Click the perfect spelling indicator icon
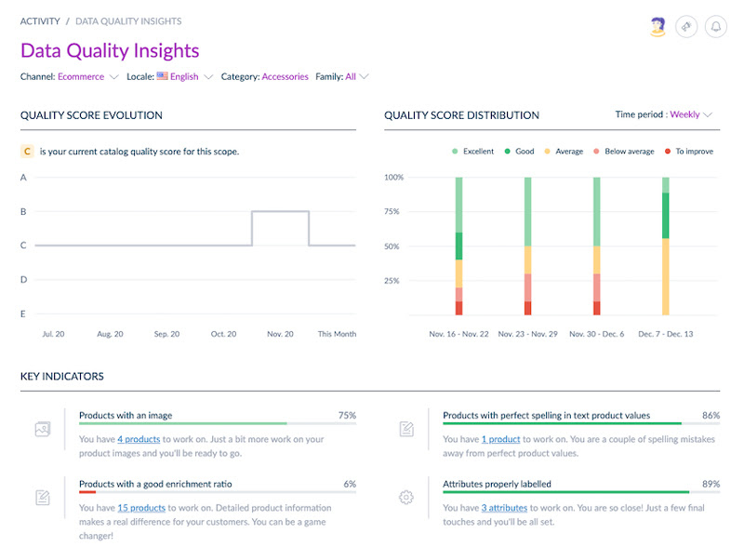Screen dimensions: 744x560 click(x=406, y=430)
